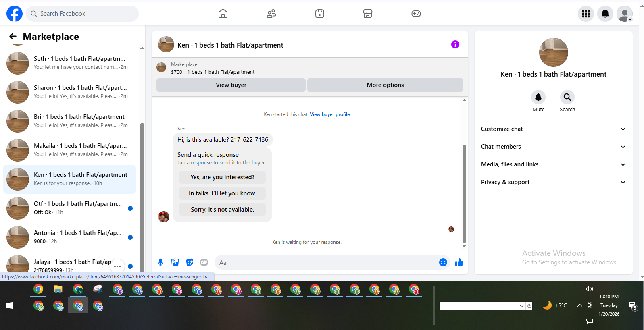Open the taskbar clock showing 10:48 PM
The height and width of the screenshot is (330, 644).
[609, 305]
